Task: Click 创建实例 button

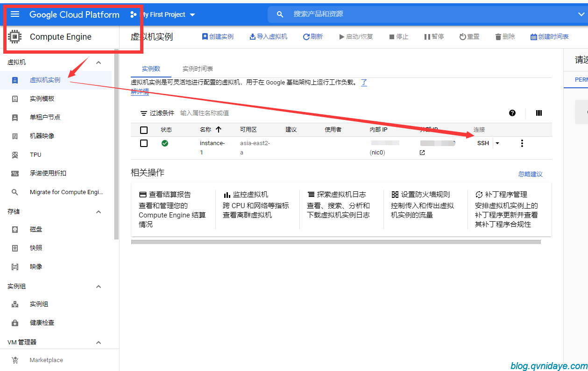Action: click(218, 36)
